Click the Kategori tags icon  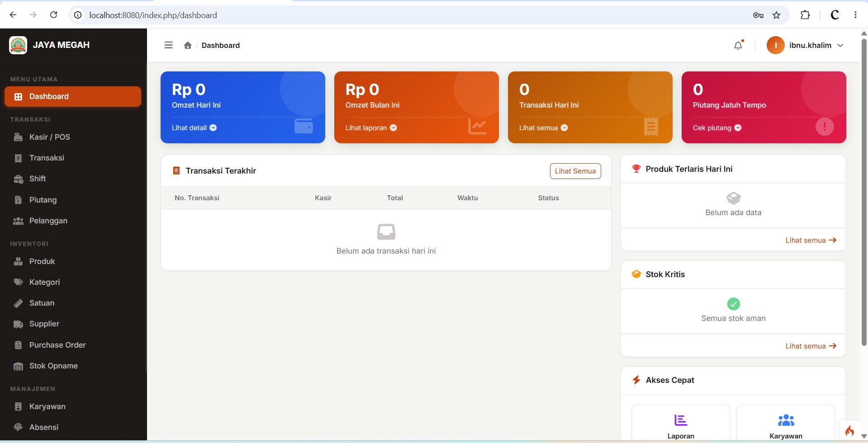tap(18, 282)
